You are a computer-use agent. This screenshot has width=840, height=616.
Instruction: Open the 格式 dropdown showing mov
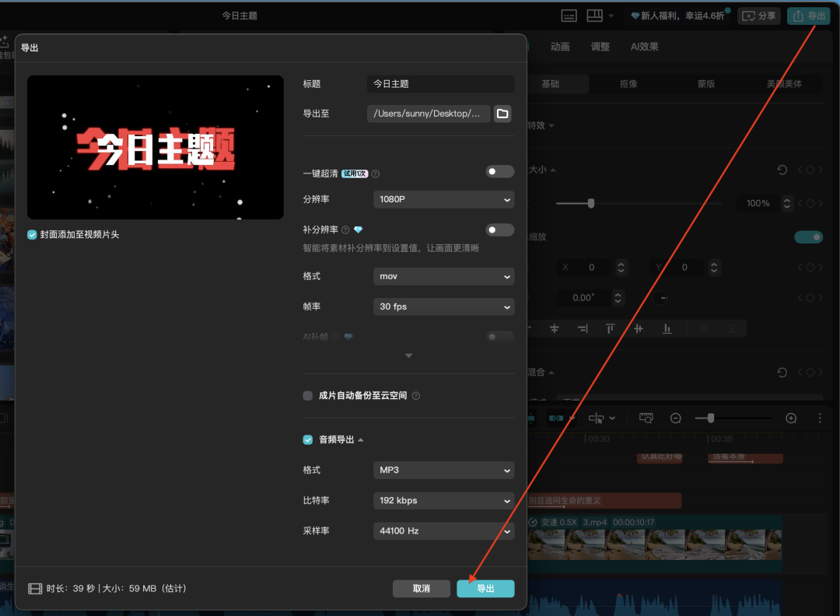pyautogui.click(x=443, y=276)
